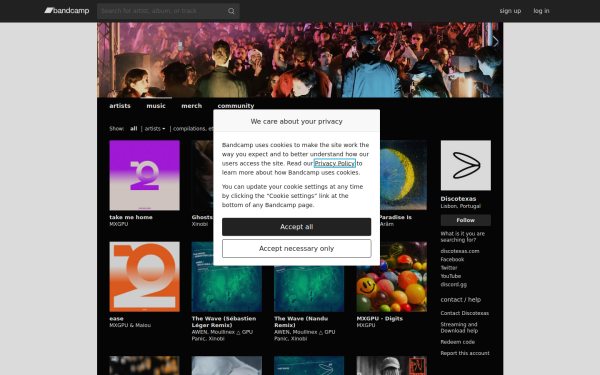Click the next arrow on the banner
This screenshot has height=375, width=600.
(496, 41)
